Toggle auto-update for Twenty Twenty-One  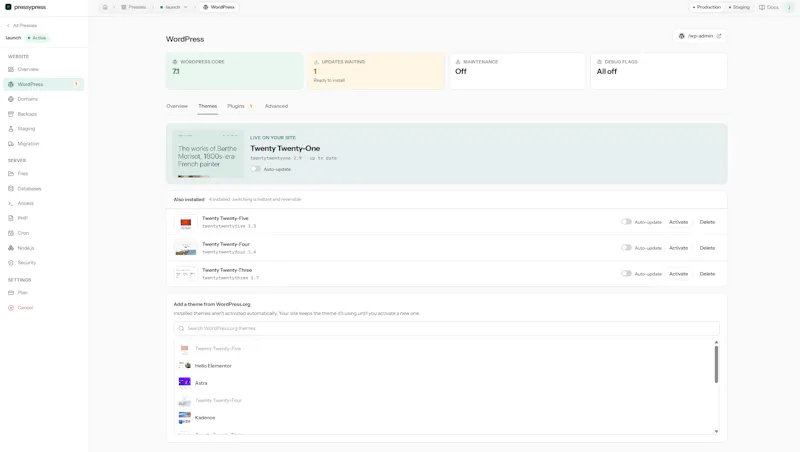[255, 169]
